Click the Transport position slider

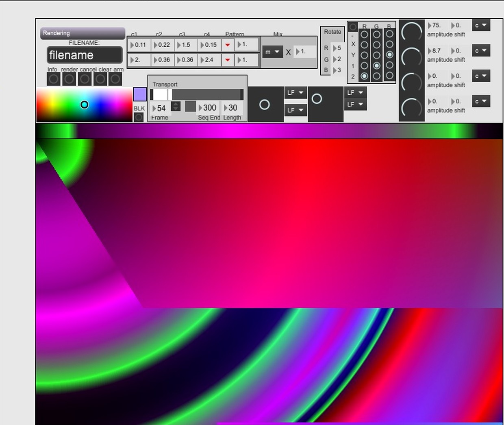(197, 94)
